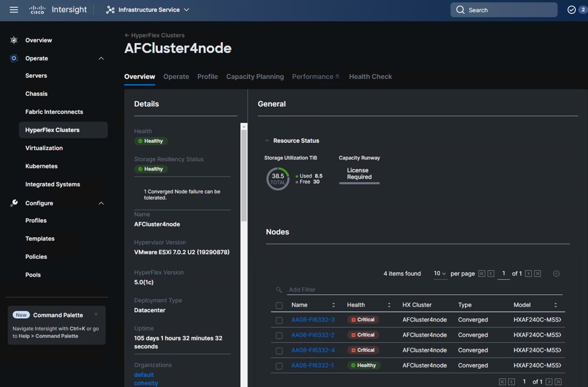Change the 10 per page dropdown
Viewport: 588px width, 387px height.
click(x=440, y=274)
